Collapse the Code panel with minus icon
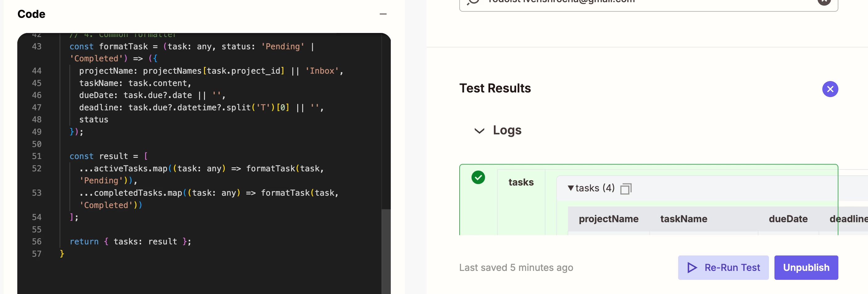 383,14
